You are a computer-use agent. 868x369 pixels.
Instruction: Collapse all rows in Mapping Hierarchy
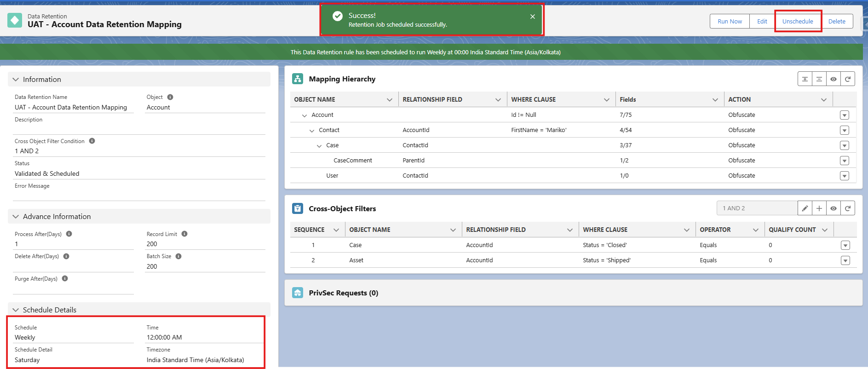tap(819, 79)
